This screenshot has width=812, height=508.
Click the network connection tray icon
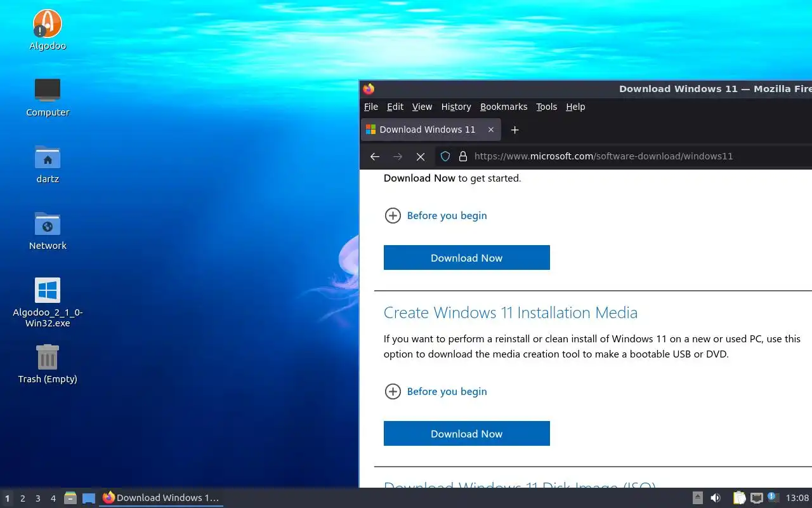point(756,498)
